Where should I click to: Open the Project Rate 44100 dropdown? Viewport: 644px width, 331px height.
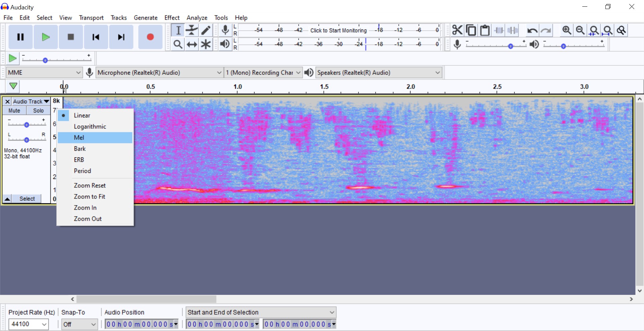29,324
